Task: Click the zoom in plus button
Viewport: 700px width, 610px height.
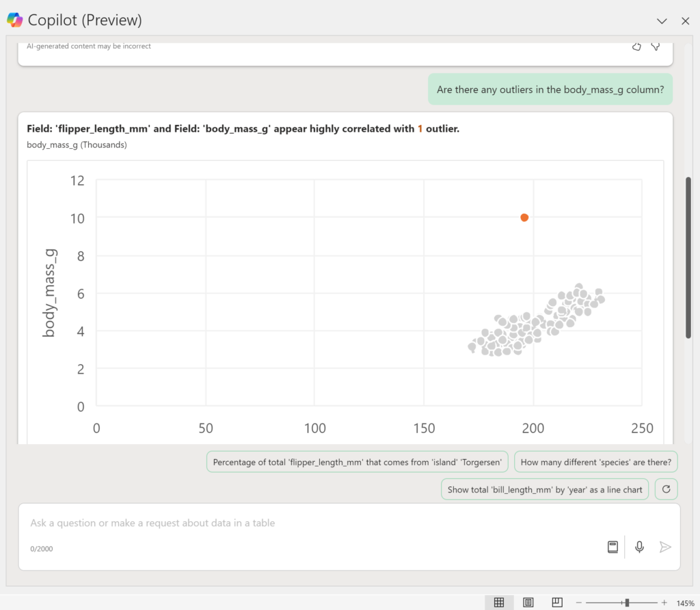Action: click(664, 602)
